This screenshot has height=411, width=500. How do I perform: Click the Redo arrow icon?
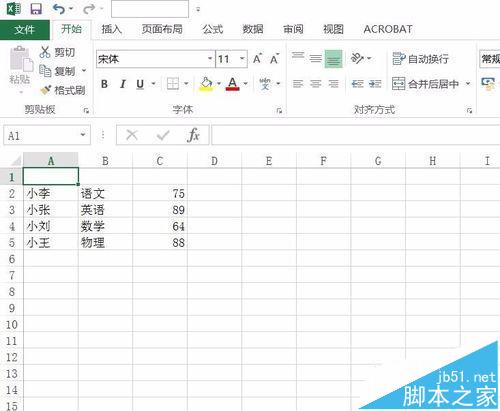(89, 9)
